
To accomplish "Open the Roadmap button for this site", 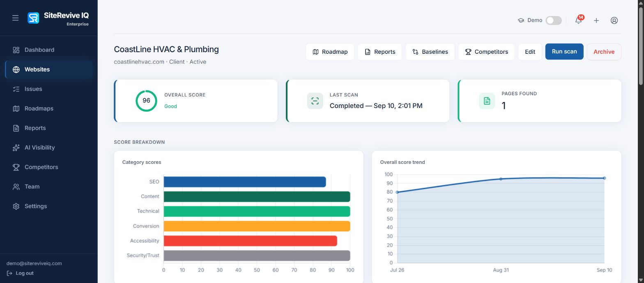I will pos(330,52).
